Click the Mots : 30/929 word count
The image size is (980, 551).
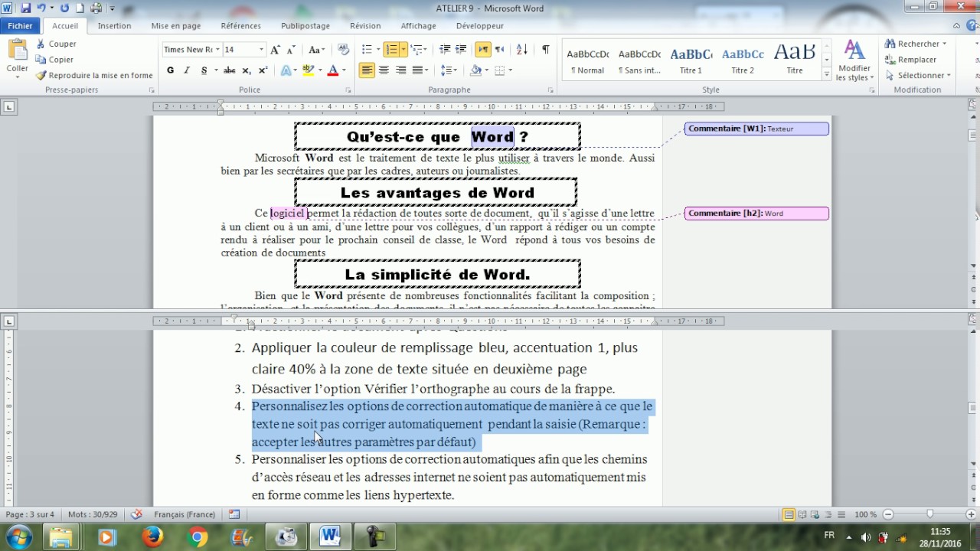(x=93, y=514)
